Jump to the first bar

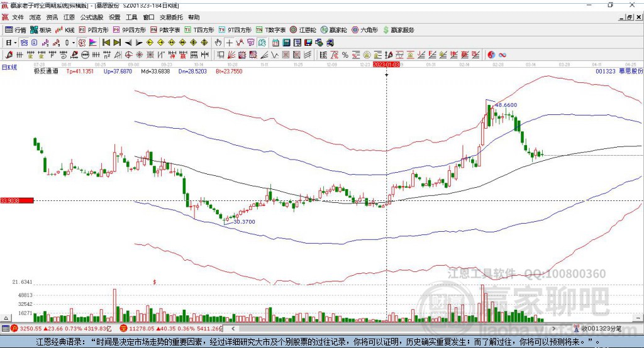coord(106,43)
